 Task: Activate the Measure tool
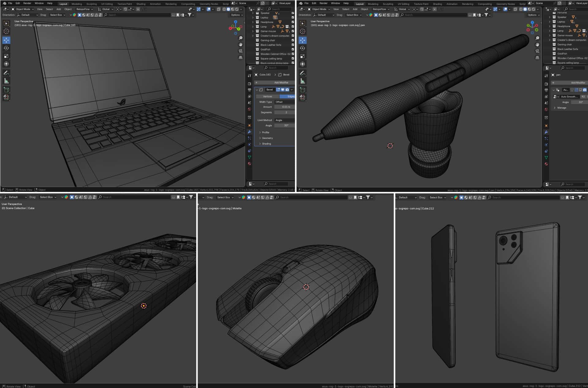click(6, 80)
